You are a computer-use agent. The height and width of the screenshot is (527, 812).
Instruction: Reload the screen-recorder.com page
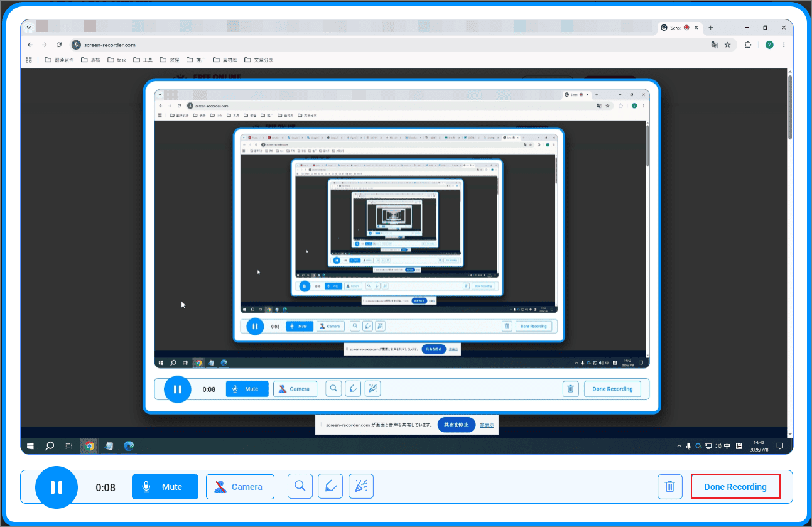click(x=59, y=45)
